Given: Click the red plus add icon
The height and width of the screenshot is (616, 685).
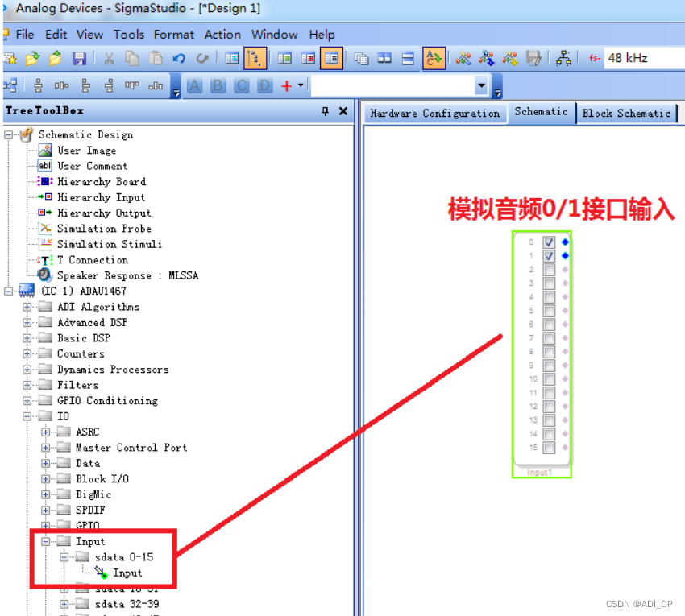Looking at the screenshot, I should pos(287,86).
